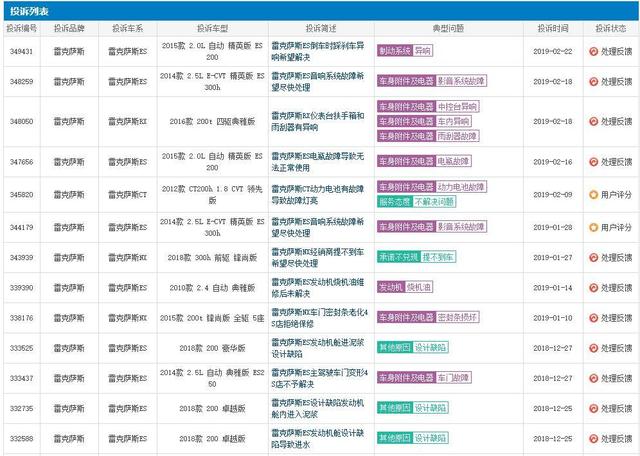Select 设计缺陷 tag in row 333525

[413, 347]
